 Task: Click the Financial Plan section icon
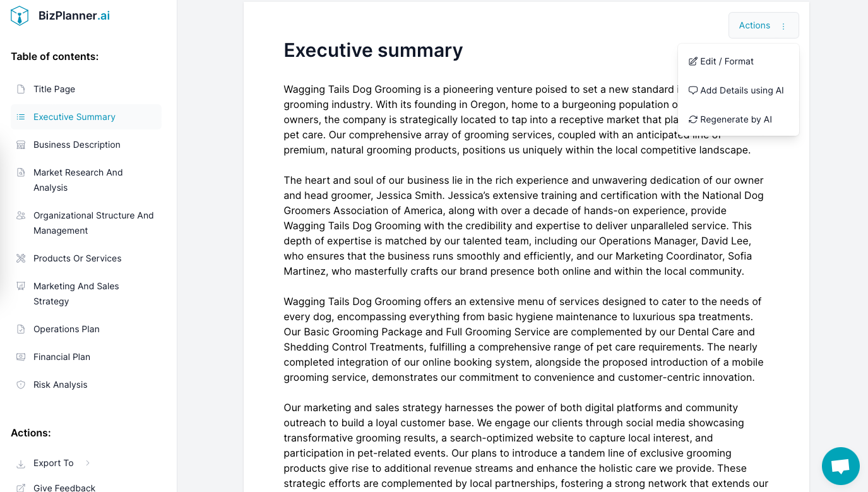[21, 357]
